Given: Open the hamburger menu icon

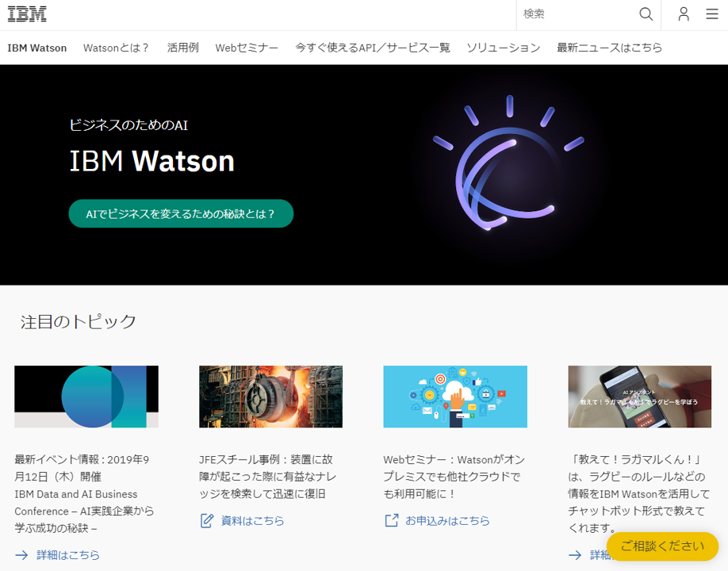Looking at the screenshot, I should [712, 14].
